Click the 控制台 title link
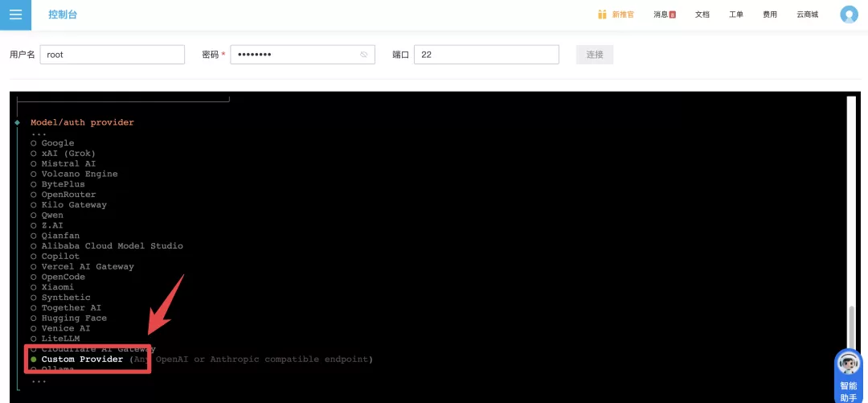The width and height of the screenshot is (868, 403). pyautogui.click(x=63, y=14)
